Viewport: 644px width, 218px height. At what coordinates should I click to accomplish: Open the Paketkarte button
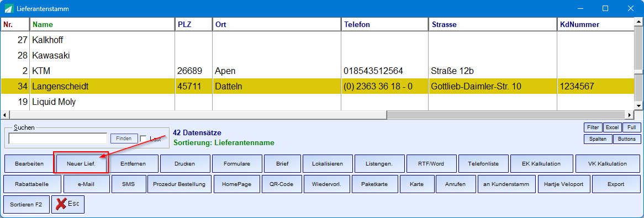pyautogui.click(x=374, y=184)
